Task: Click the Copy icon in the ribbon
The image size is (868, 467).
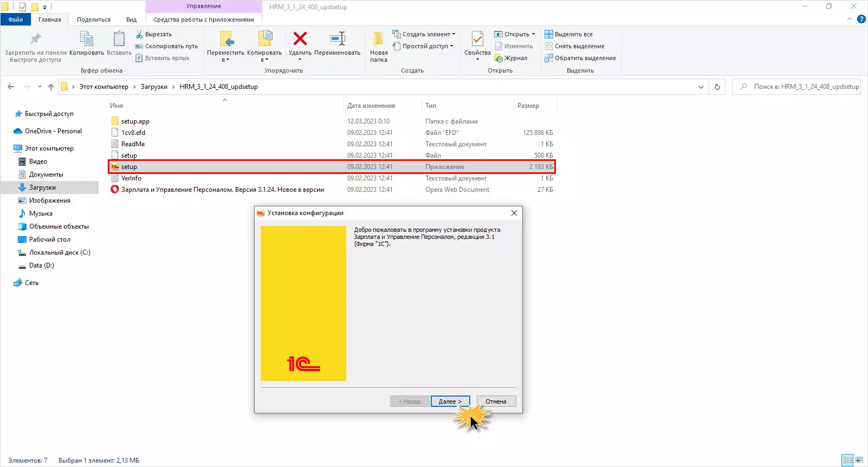Action: pyautogui.click(x=87, y=38)
